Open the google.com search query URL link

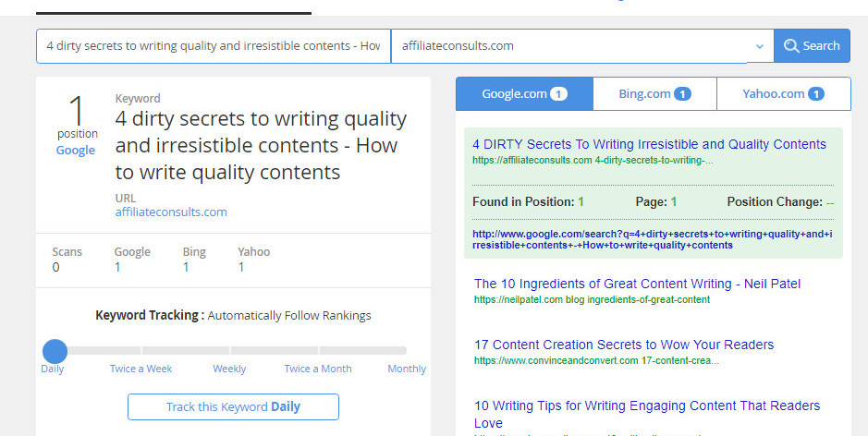point(653,239)
